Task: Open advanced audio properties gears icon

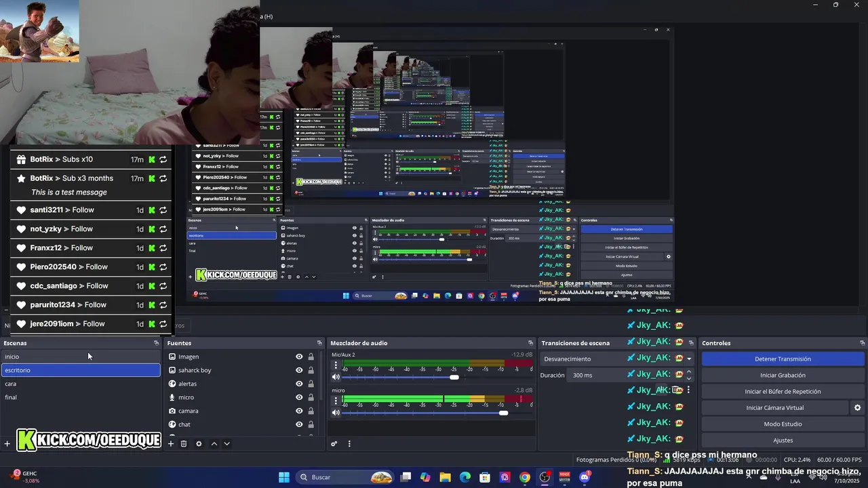Action: [x=334, y=444]
